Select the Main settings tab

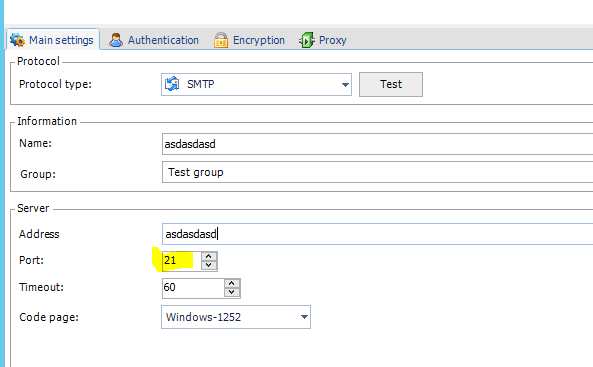click(x=53, y=40)
